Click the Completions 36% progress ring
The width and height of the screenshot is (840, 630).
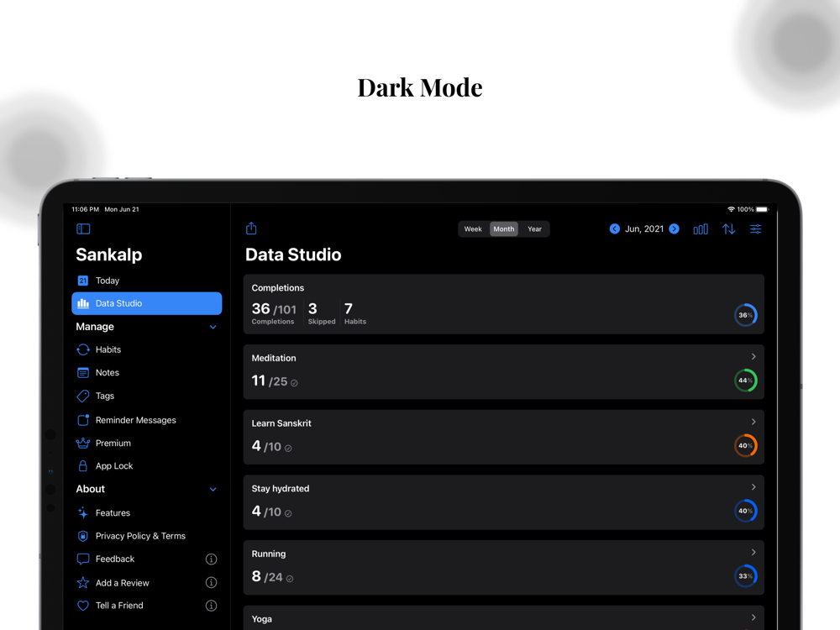pos(745,315)
